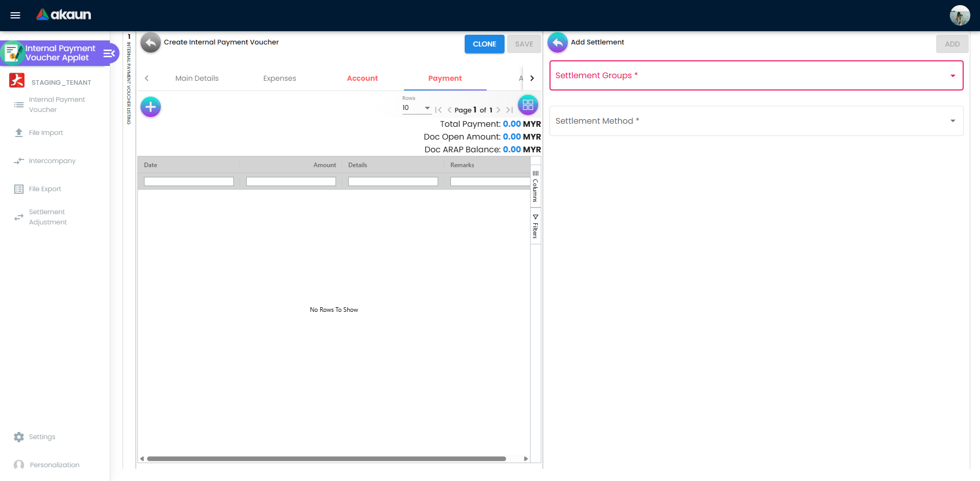
Task: Open the user profile avatar
Action: point(960,15)
